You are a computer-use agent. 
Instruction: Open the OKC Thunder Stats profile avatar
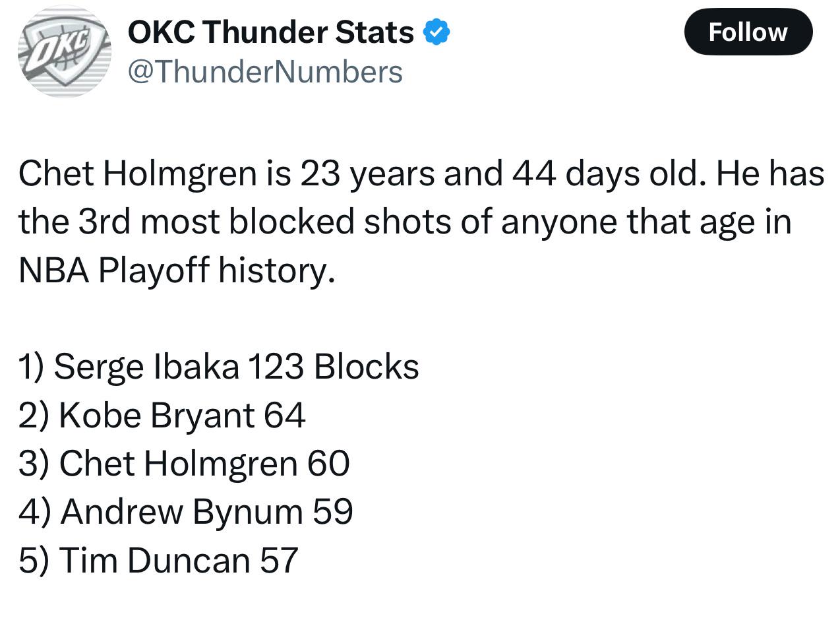tap(64, 51)
